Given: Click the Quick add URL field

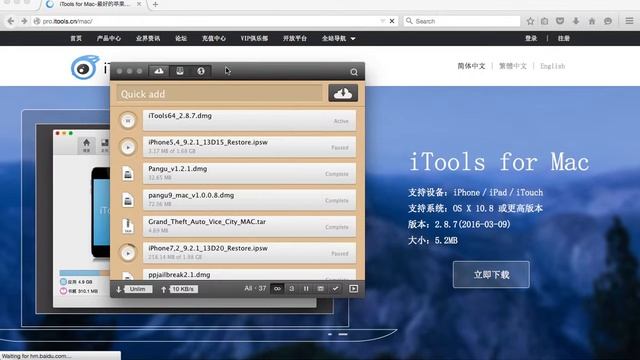Looking at the screenshot, I should point(220,93).
